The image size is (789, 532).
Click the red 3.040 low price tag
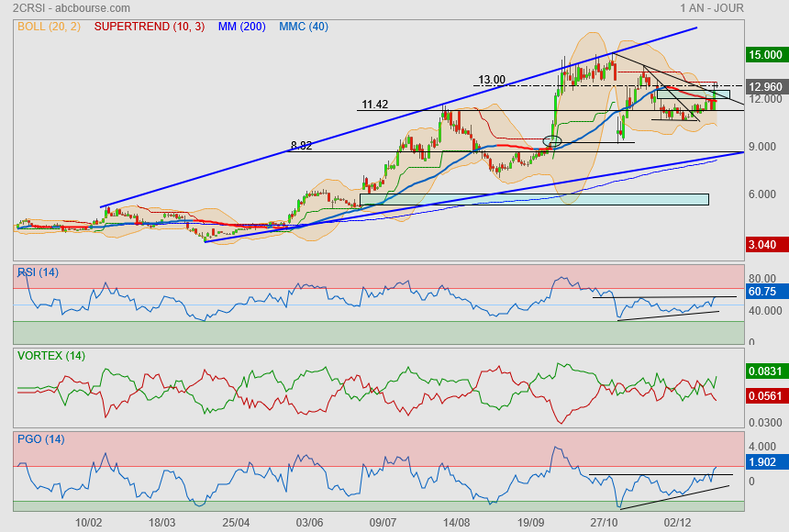pyautogui.click(x=765, y=245)
